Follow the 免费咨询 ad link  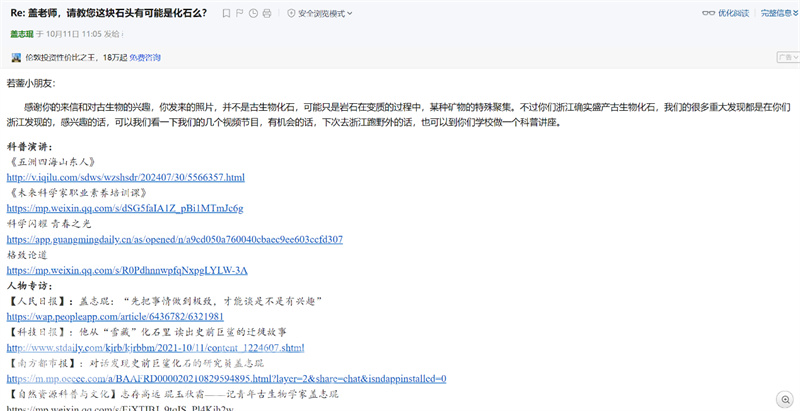click(145, 58)
